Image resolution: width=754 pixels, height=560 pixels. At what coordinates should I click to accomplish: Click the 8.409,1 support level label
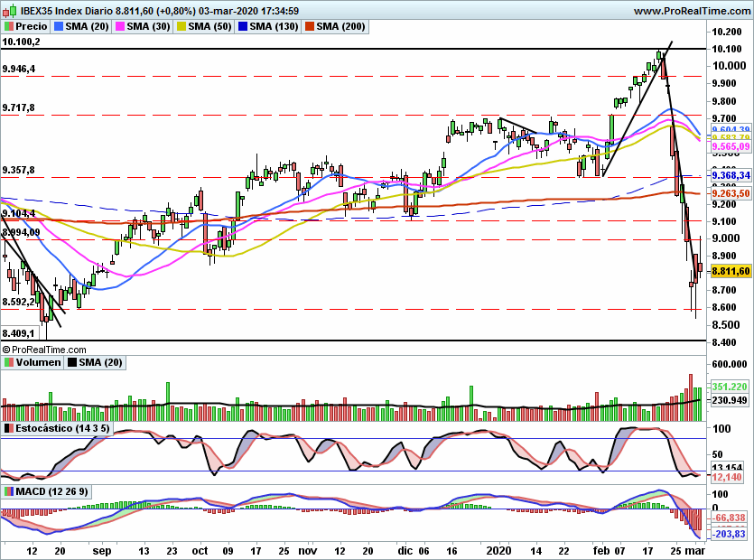pyautogui.click(x=19, y=331)
